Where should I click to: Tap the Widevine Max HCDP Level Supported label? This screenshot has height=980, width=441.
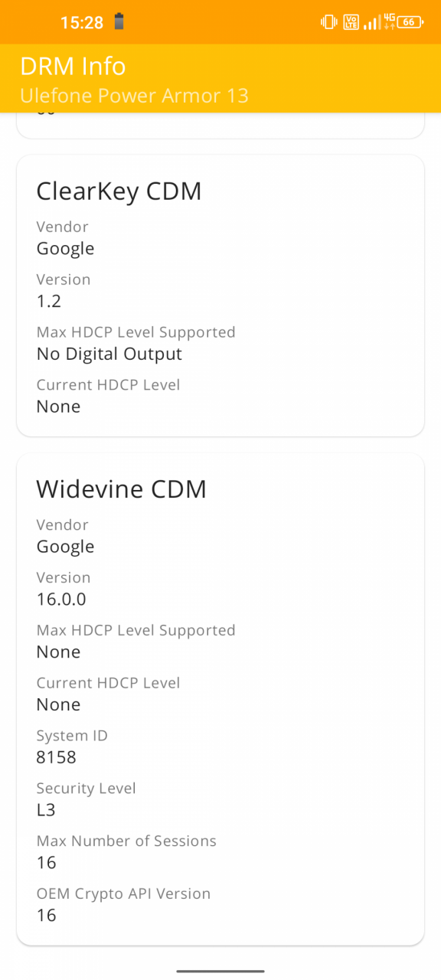pos(136,630)
